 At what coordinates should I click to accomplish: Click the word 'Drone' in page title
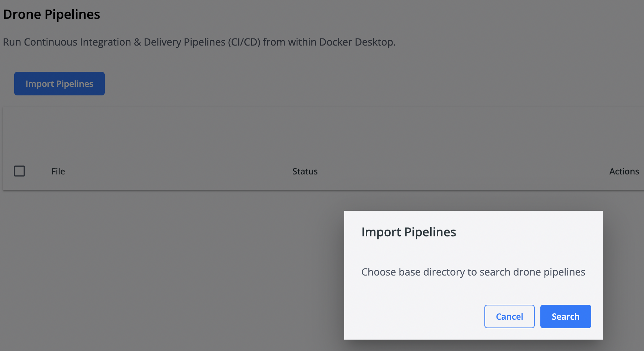point(22,15)
